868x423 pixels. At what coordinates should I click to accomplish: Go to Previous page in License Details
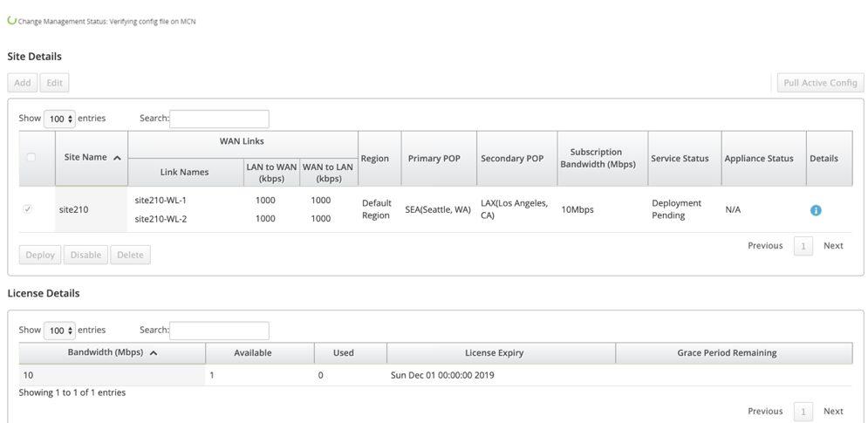(765, 411)
